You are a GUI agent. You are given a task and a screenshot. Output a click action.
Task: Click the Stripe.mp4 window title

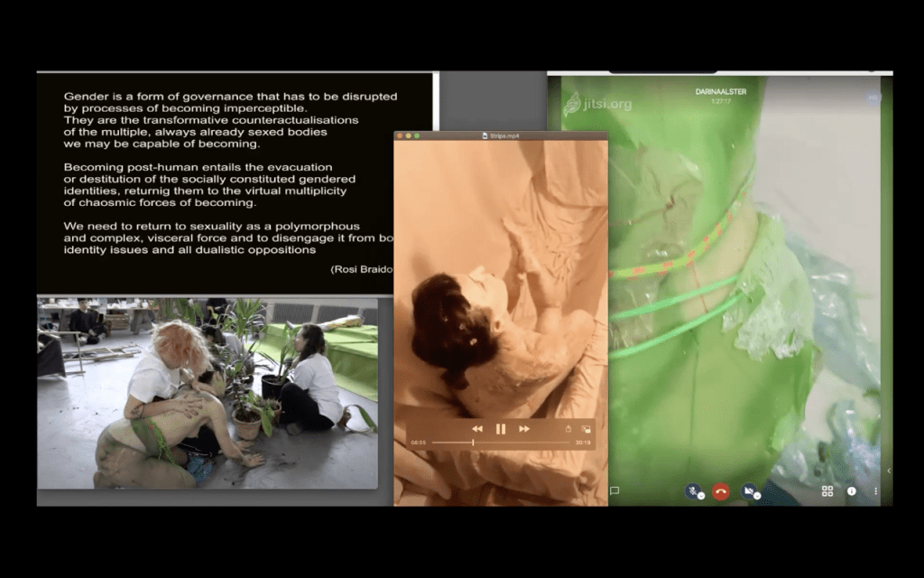[501, 135]
